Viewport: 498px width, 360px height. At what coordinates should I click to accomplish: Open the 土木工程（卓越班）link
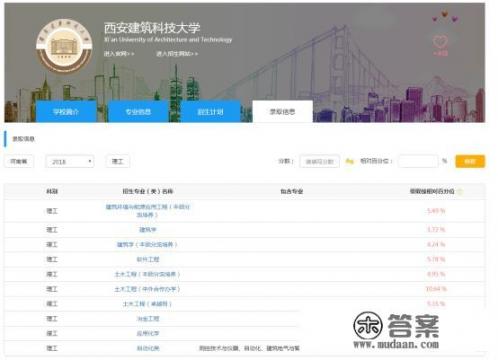pyautogui.click(x=147, y=304)
